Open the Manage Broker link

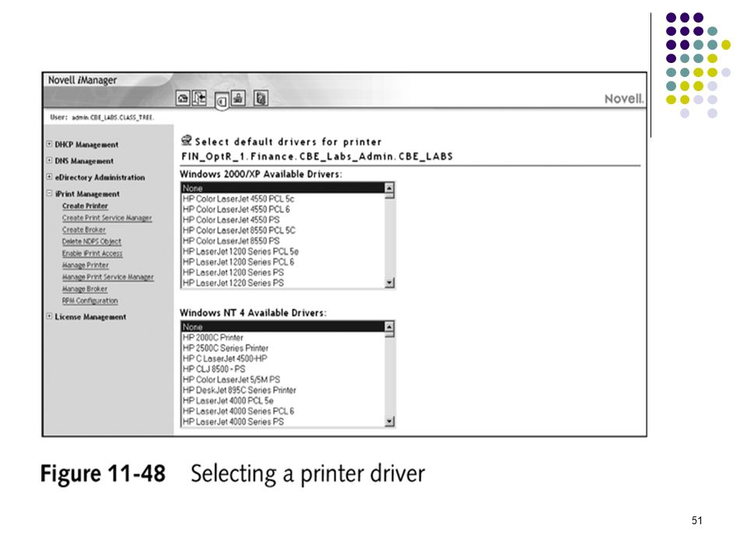coord(84,289)
